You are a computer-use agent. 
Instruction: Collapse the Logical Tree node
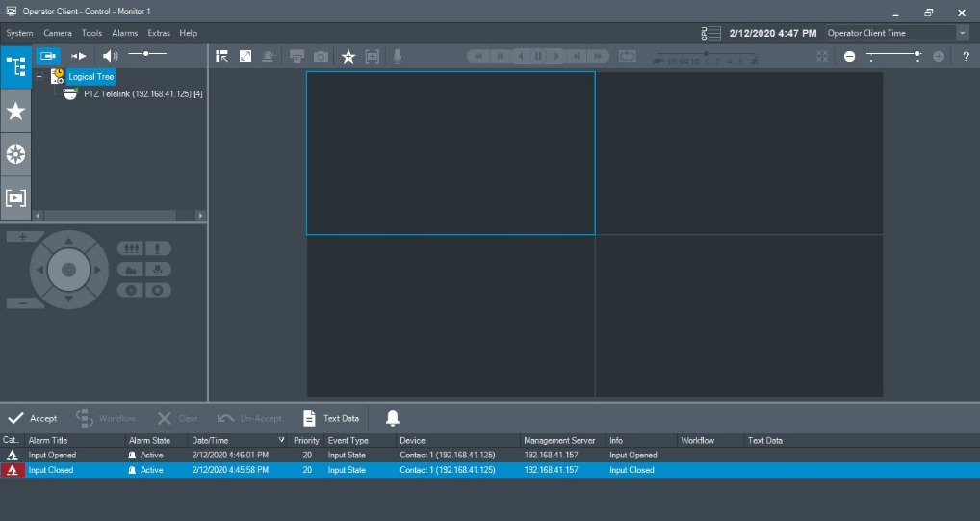tap(39, 76)
